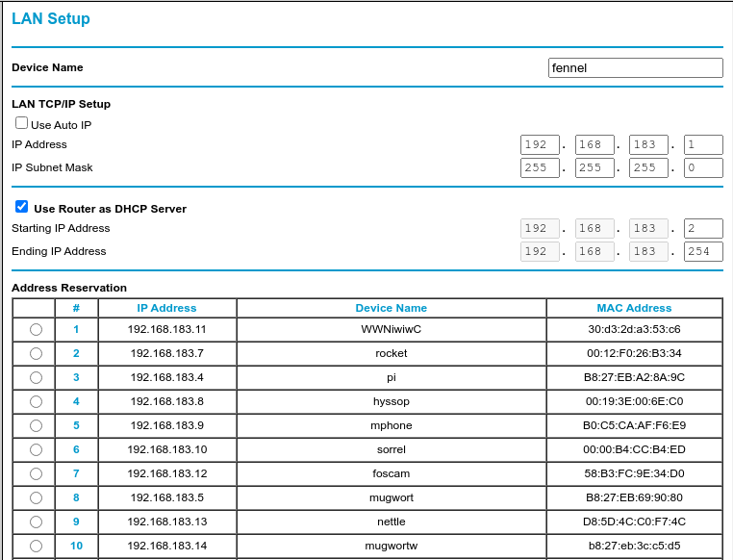Click the IP cell 192.168.183.4
The width and height of the screenshot is (733, 560).
point(166,378)
